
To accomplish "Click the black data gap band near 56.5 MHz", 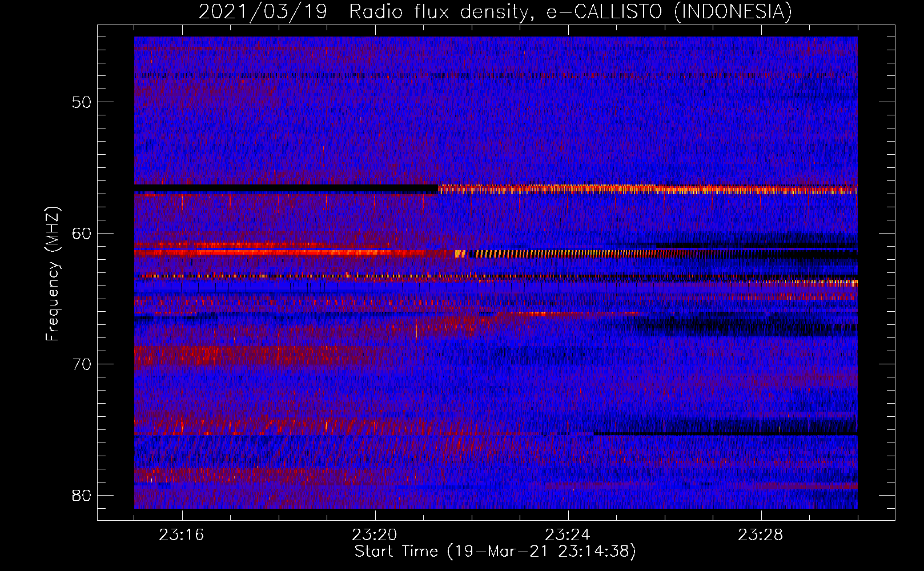I will pos(286,188).
